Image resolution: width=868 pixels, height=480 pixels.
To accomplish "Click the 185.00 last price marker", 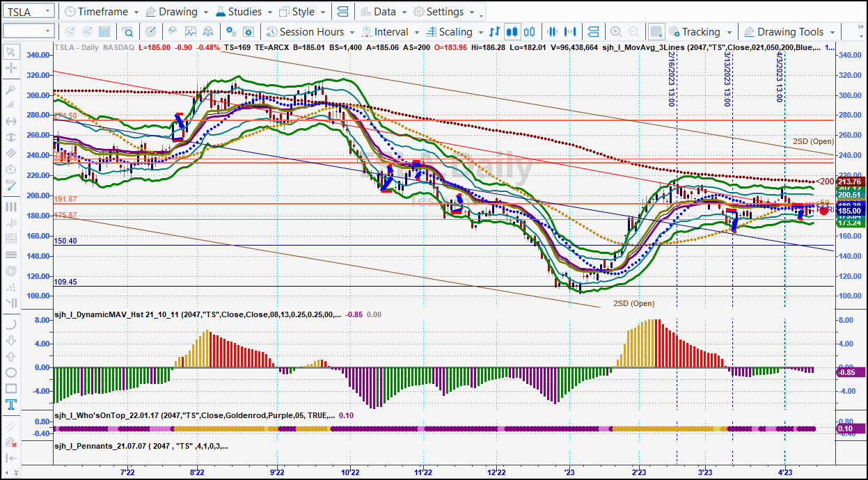I will point(849,211).
